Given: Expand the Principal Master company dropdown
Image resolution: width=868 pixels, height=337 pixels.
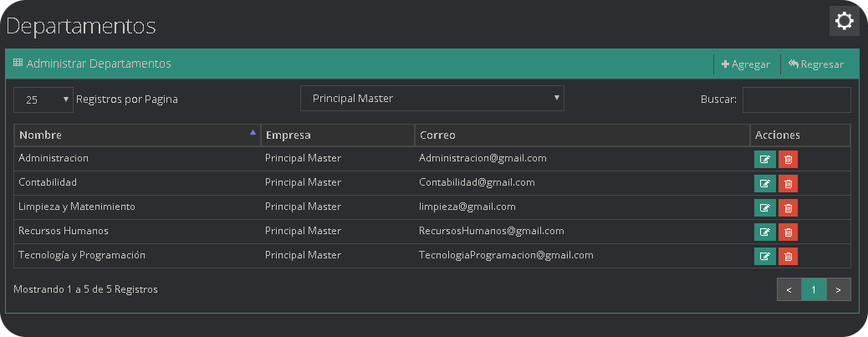Looking at the screenshot, I should (x=431, y=99).
